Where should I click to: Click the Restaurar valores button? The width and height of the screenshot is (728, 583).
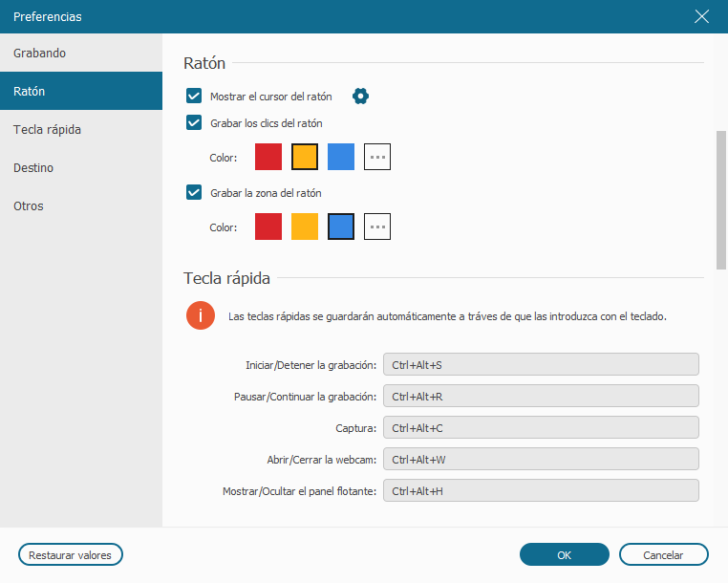coord(71,554)
